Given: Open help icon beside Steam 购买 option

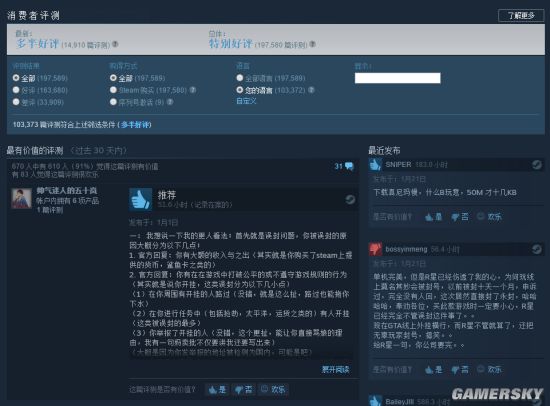Looking at the screenshot, I should tap(193, 90).
